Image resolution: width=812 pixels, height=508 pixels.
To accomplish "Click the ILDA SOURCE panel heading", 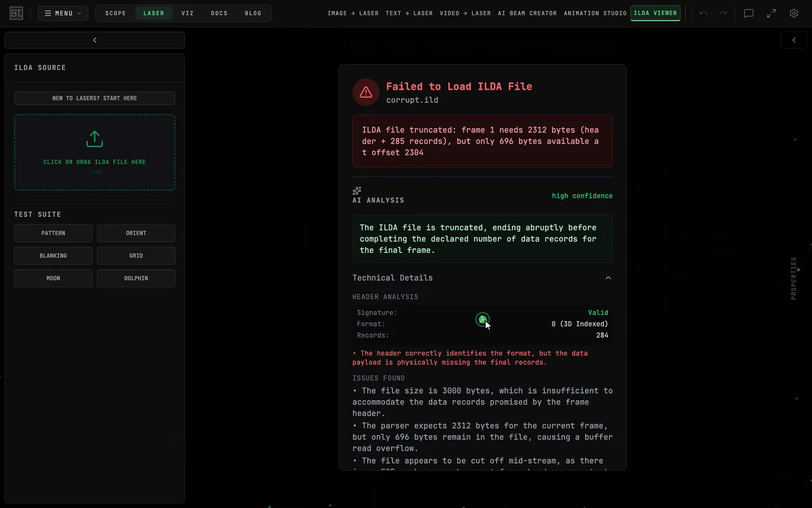I will point(40,68).
